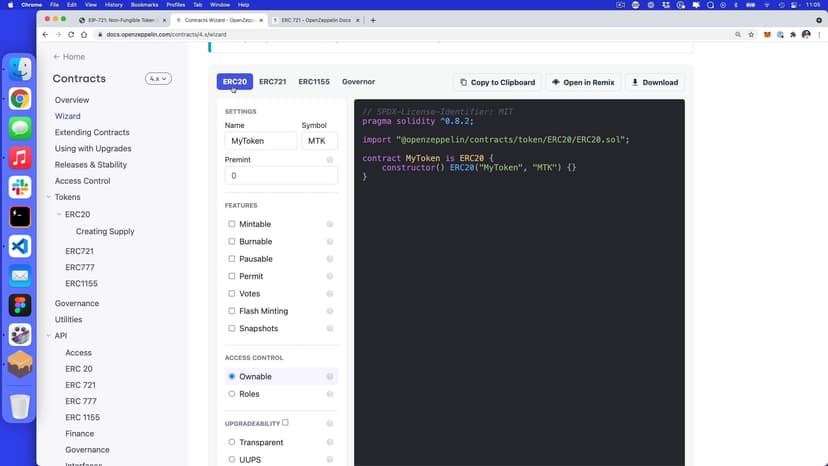
Task: Click the help icon next to Ownable
Action: [329, 377]
